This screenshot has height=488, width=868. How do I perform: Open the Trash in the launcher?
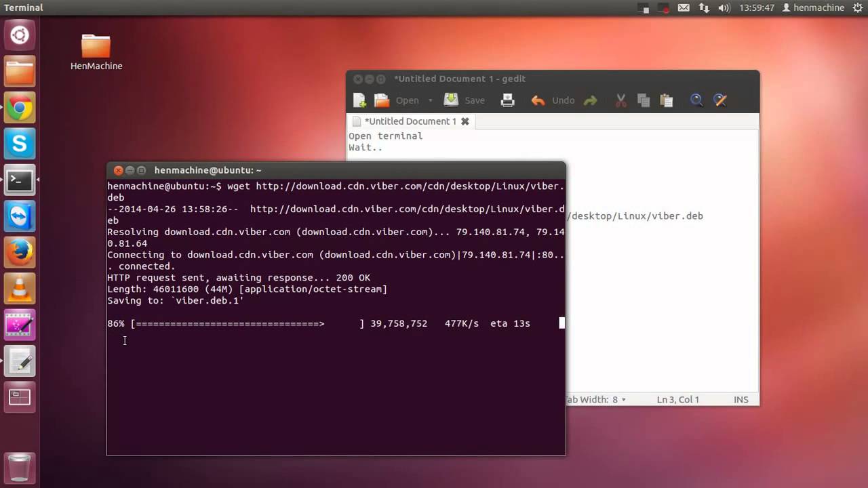20,467
